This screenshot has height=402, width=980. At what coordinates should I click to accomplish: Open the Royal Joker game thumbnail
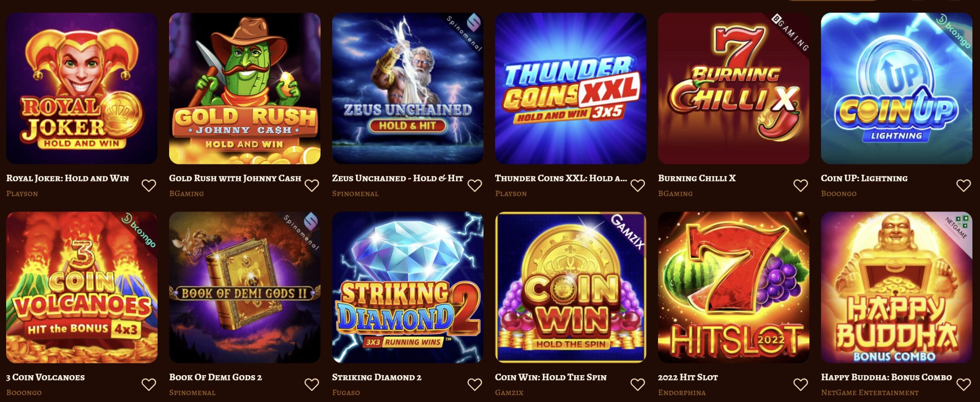(x=82, y=89)
